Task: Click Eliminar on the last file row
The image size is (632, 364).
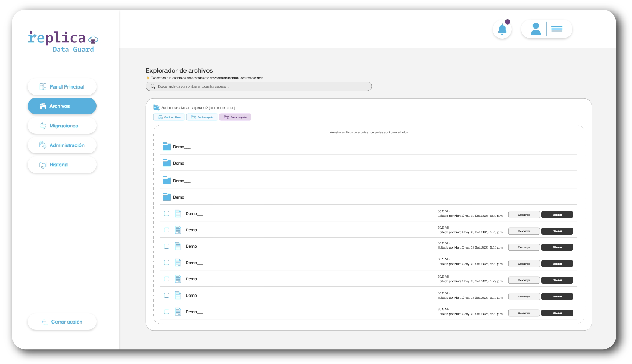Action: click(557, 313)
